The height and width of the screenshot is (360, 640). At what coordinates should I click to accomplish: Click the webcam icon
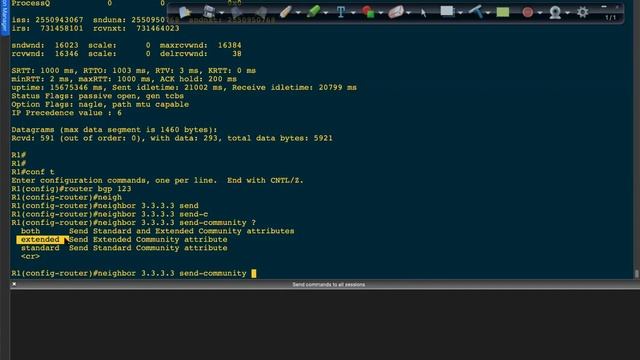point(555,12)
